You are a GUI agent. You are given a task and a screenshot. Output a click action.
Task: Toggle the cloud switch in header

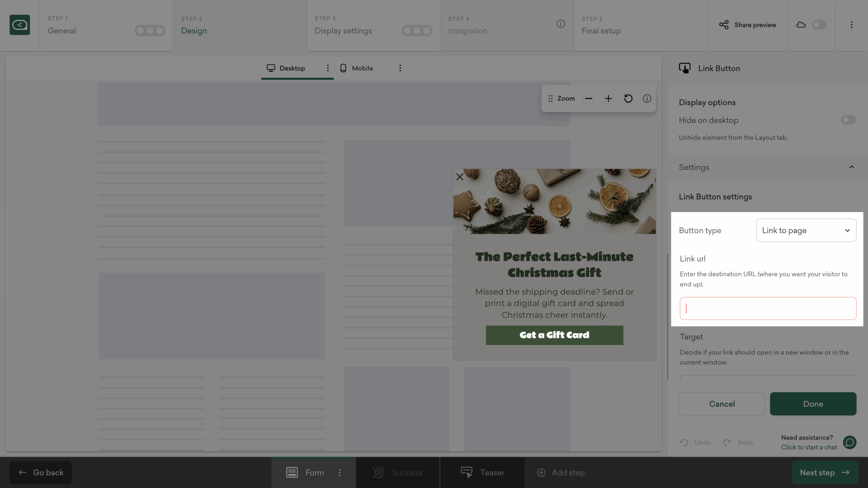pyautogui.click(x=819, y=25)
